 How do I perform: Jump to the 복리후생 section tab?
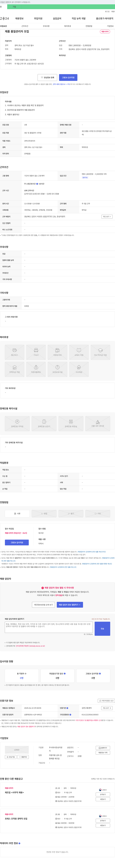[68, 26]
